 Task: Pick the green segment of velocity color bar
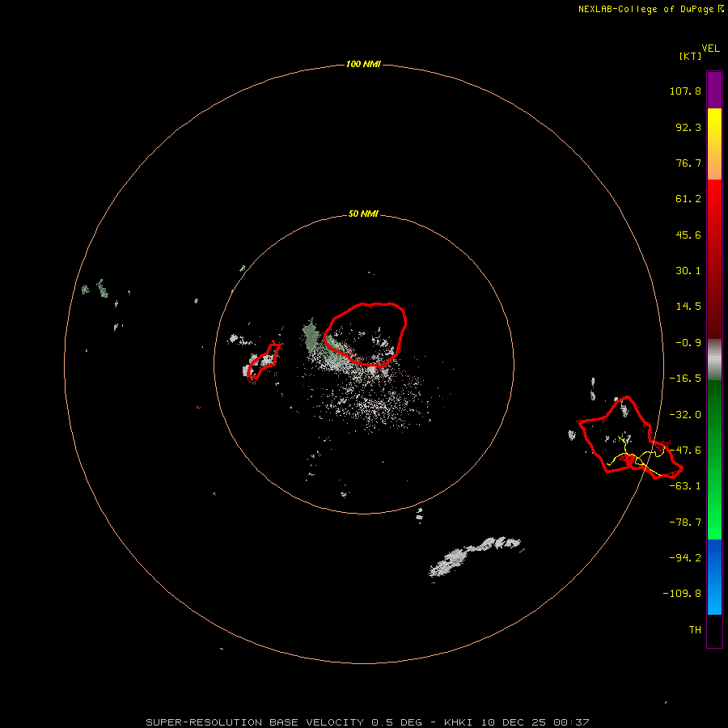714,459
